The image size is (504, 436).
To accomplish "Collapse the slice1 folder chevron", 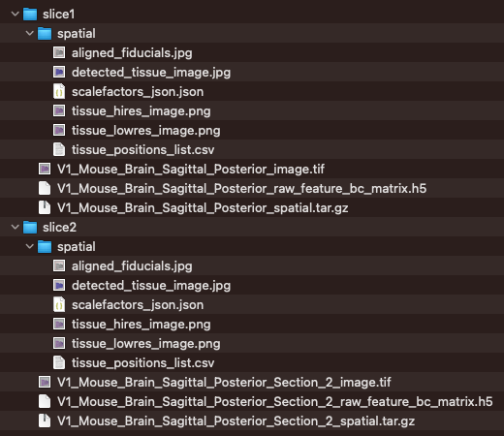I will click(x=16, y=14).
